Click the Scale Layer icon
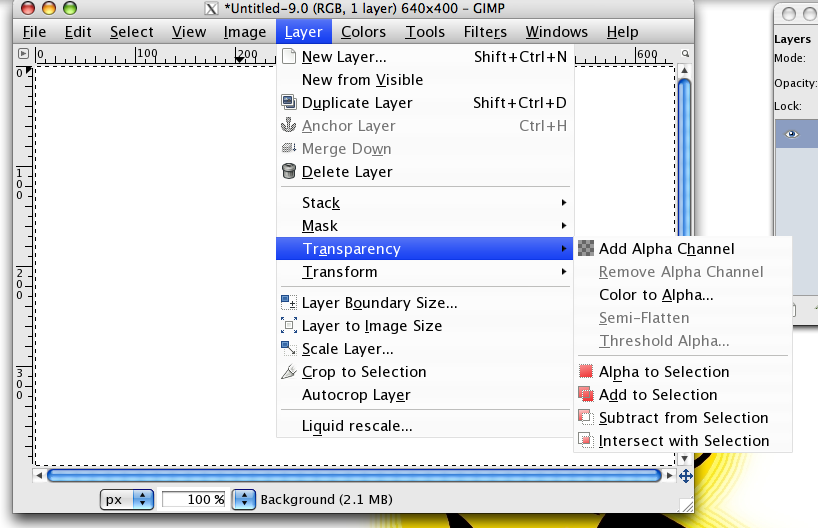818x528 pixels. pyautogui.click(x=288, y=348)
